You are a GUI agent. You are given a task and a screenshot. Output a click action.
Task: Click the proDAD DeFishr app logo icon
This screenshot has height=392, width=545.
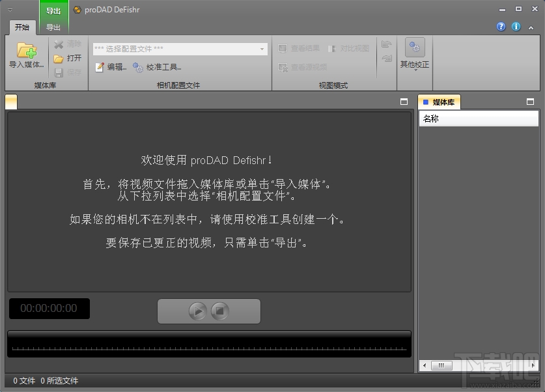(x=77, y=10)
